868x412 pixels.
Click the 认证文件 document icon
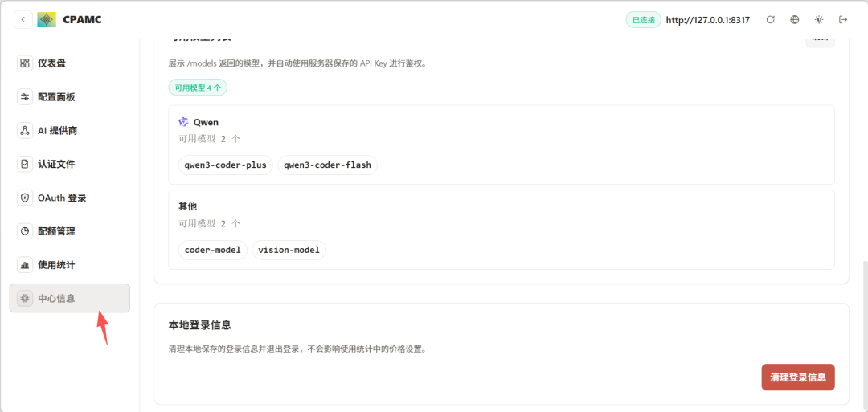tap(25, 164)
